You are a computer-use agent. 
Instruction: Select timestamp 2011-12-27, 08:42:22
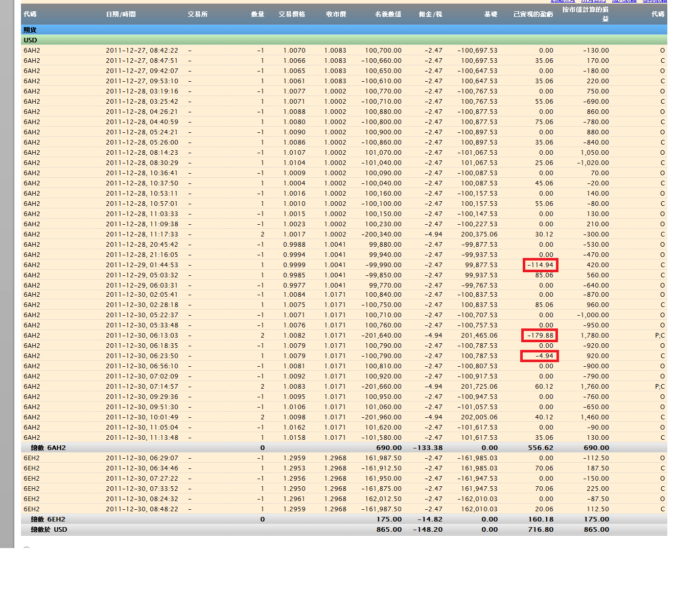pos(142,51)
